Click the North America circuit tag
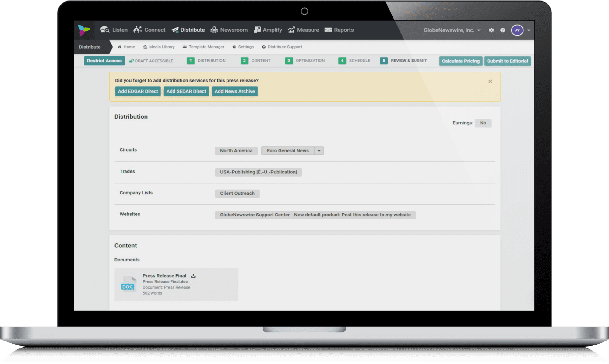The image size is (609, 364). coord(236,151)
